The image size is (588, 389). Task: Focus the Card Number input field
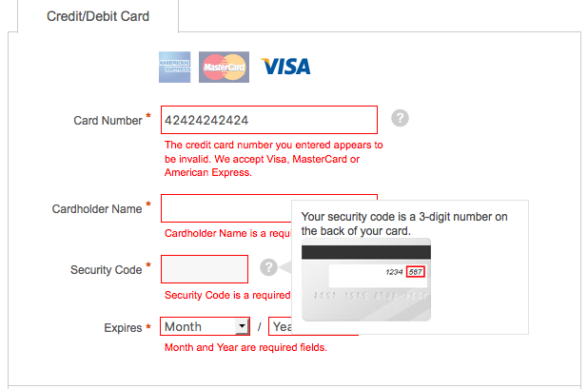tap(269, 120)
